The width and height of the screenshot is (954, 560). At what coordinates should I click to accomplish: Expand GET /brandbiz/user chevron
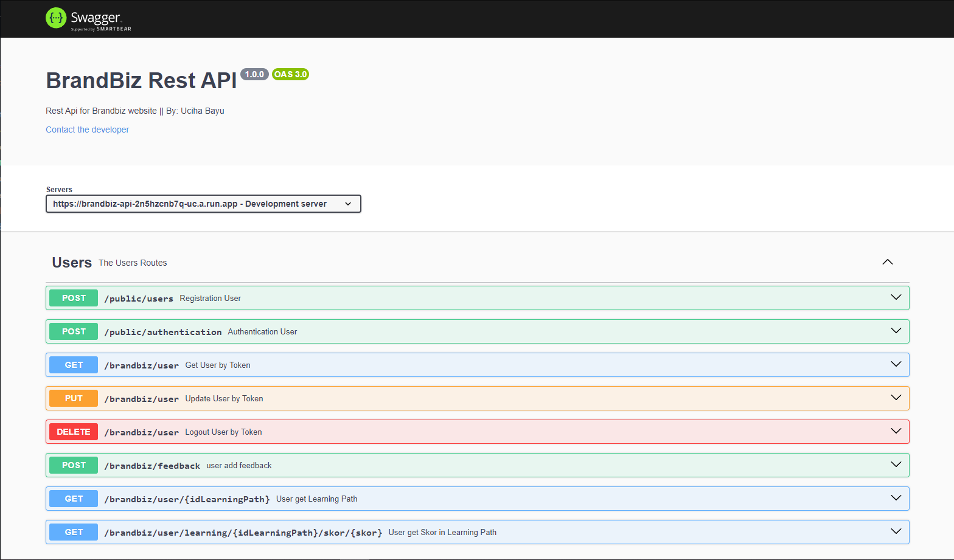click(x=896, y=364)
